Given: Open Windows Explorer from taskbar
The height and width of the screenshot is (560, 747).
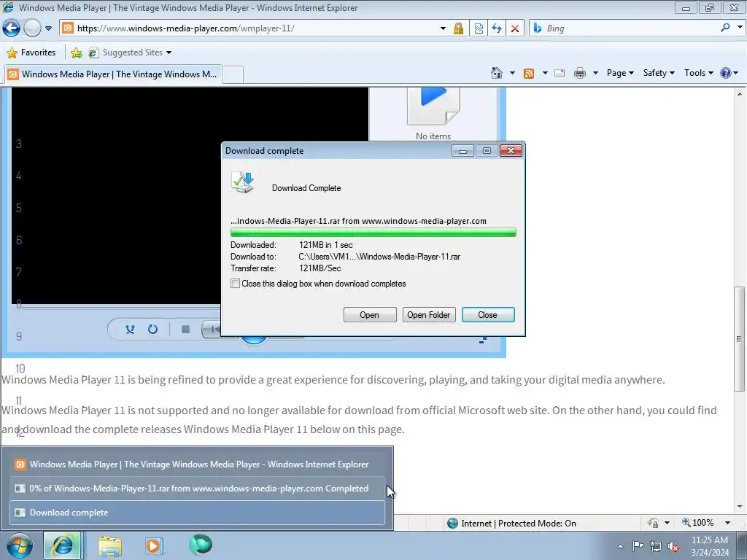Looking at the screenshot, I should click(x=110, y=545).
